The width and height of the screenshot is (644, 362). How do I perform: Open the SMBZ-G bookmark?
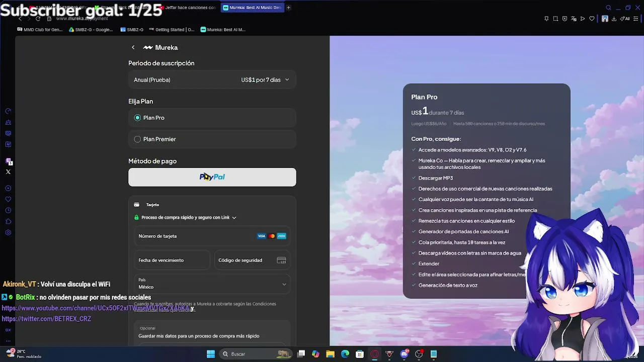(132, 30)
